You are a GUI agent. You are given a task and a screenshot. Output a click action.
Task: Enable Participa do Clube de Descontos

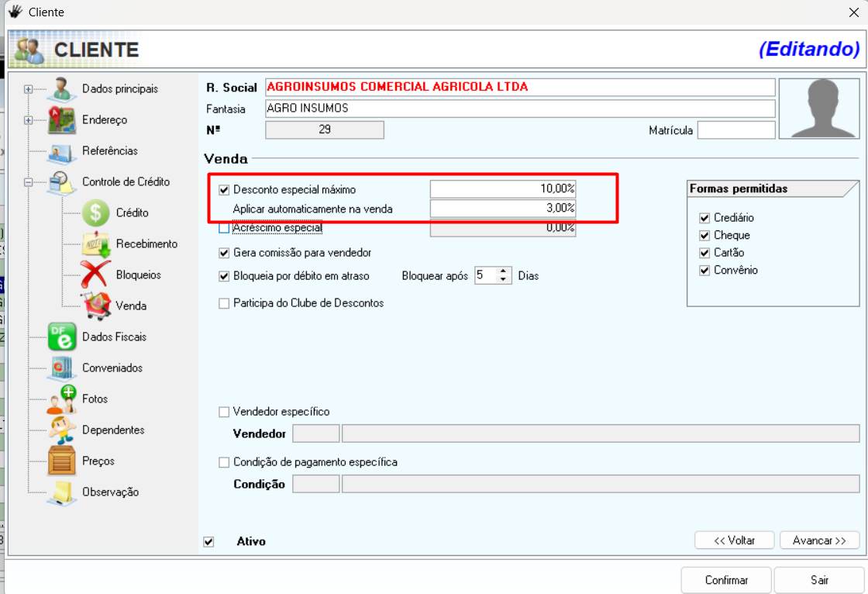(224, 303)
